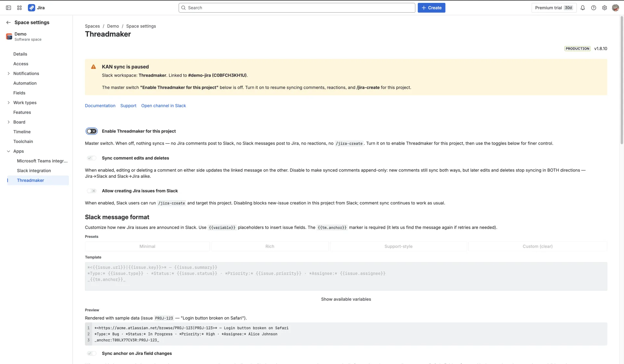The width and height of the screenshot is (624, 364).
Task: Choose the Minimal preset
Action: pos(147,247)
